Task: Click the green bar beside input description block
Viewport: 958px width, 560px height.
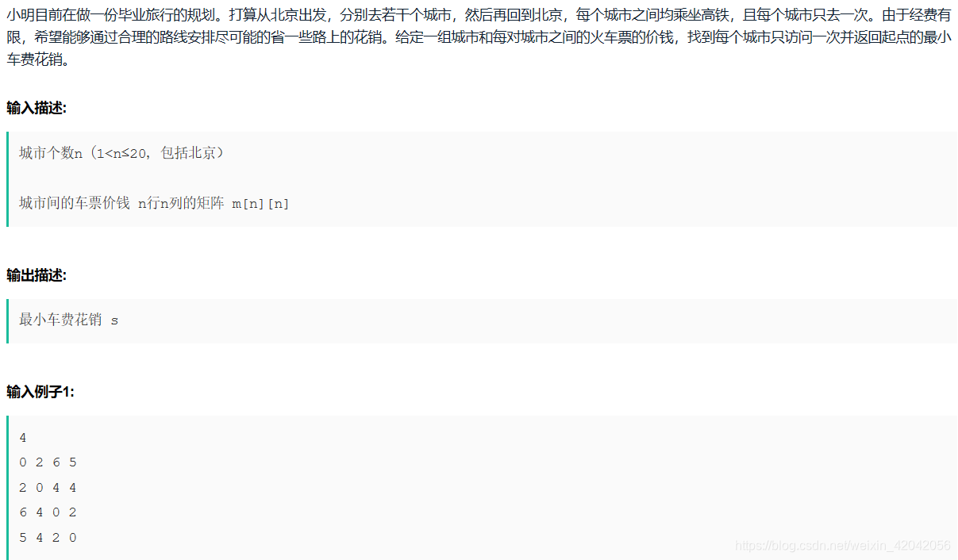Action: coord(8,179)
